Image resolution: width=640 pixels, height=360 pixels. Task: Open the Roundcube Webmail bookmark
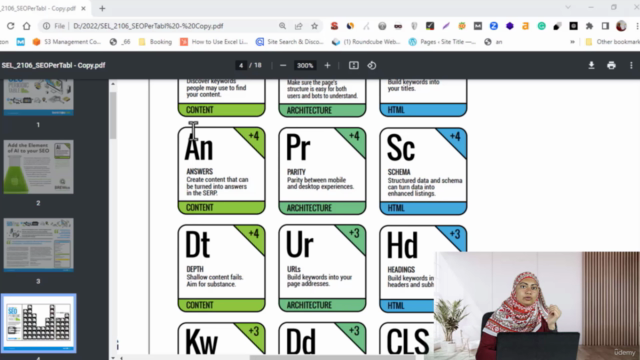tap(366, 42)
